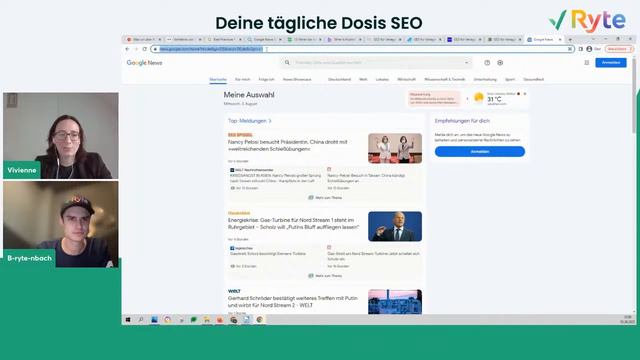Expand the advanced search dropdown arrow
640x360 pixels.
467,63
